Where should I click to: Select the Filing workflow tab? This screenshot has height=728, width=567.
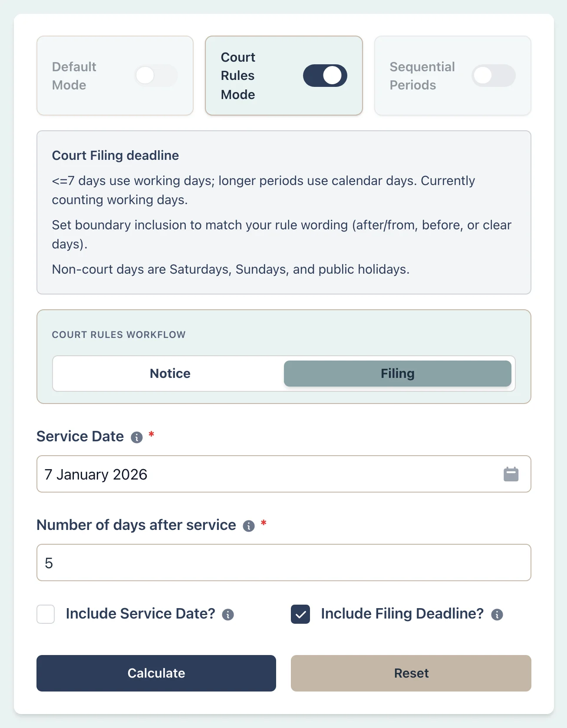397,374
